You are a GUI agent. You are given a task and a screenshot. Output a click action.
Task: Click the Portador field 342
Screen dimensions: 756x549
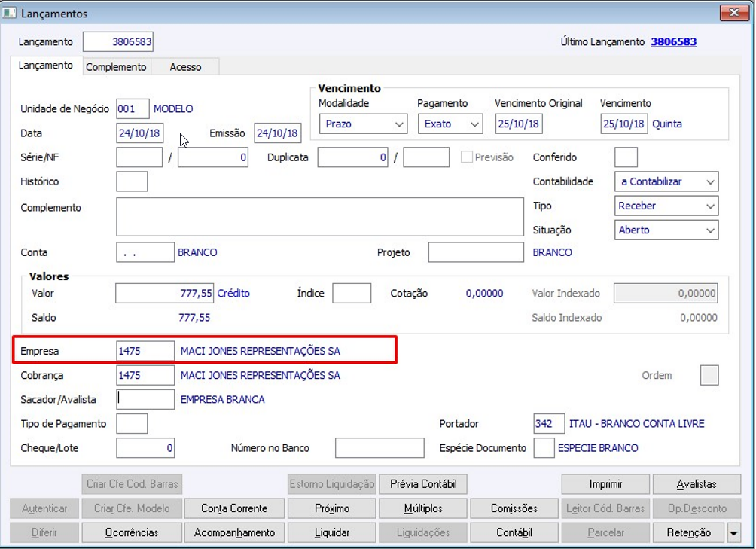(x=549, y=424)
